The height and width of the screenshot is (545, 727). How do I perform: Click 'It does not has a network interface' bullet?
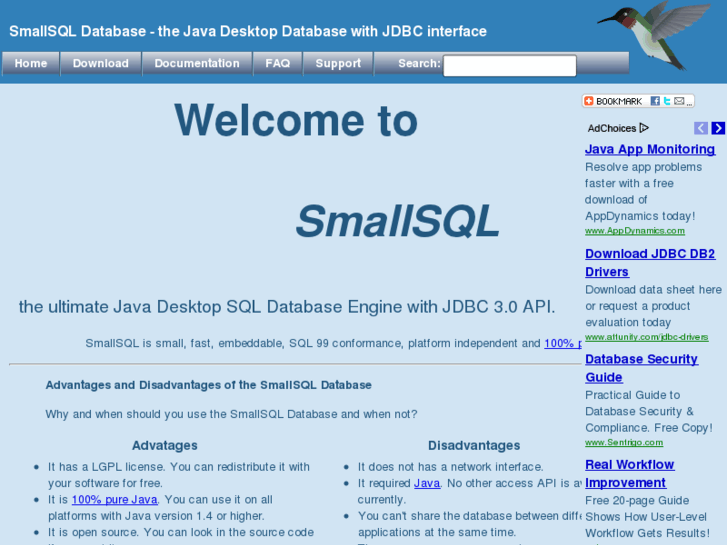click(450, 467)
